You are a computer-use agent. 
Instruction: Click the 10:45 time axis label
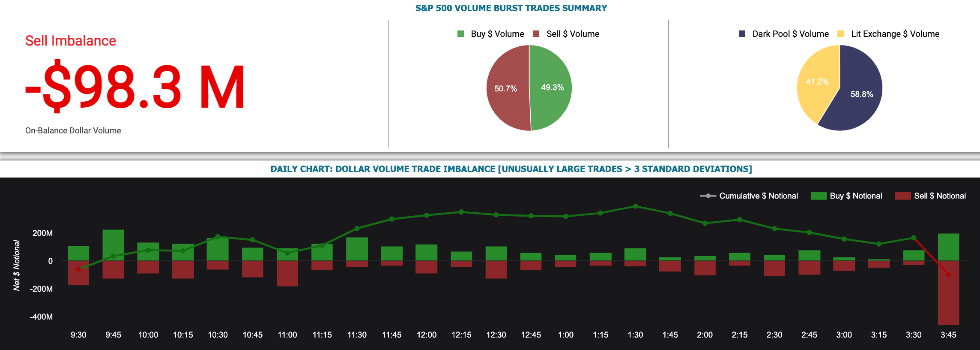(253, 335)
